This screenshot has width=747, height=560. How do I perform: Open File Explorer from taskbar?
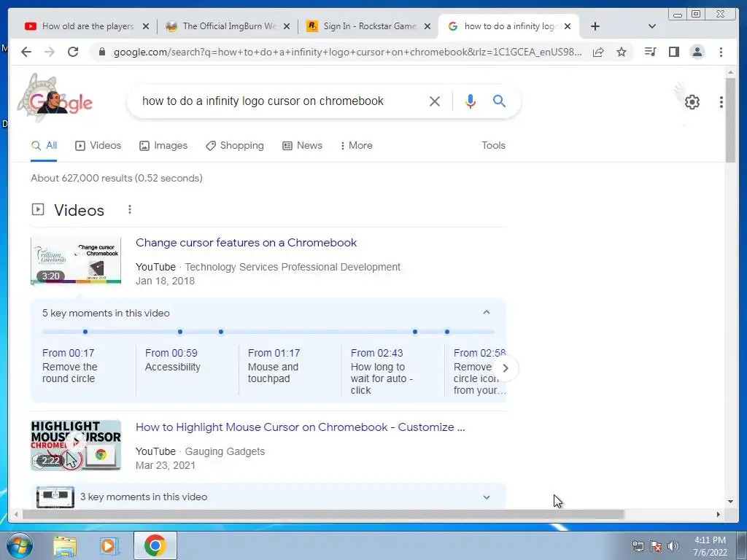pos(65,546)
